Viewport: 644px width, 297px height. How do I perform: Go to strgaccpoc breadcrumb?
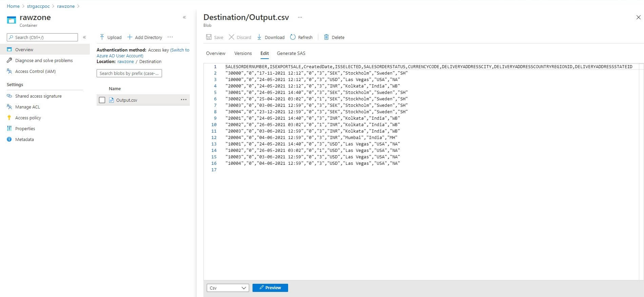[x=38, y=6]
